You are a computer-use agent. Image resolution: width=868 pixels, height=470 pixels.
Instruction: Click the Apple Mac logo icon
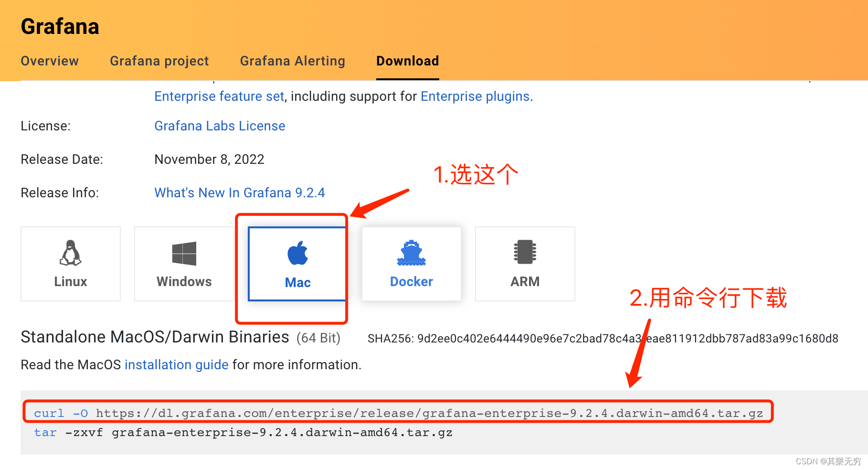pos(298,253)
